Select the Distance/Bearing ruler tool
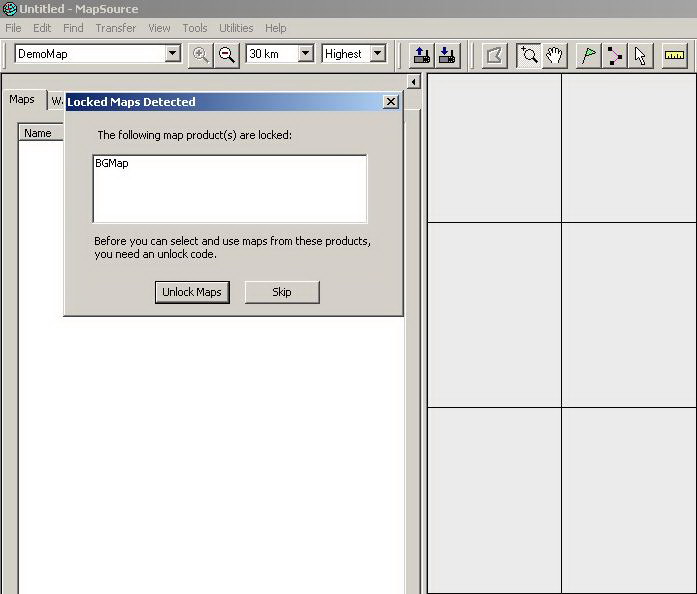Viewport: 697px width, 594px height. point(674,55)
